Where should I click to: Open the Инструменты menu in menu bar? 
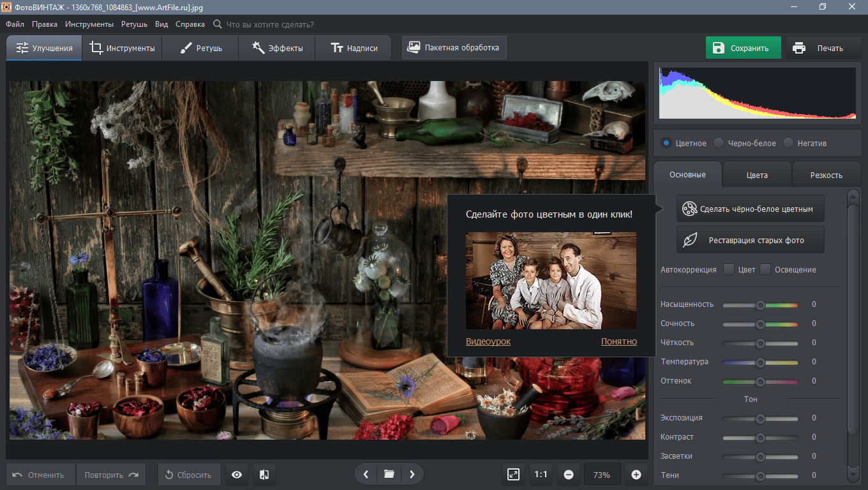pyautogui.click(x=89, y=24)
